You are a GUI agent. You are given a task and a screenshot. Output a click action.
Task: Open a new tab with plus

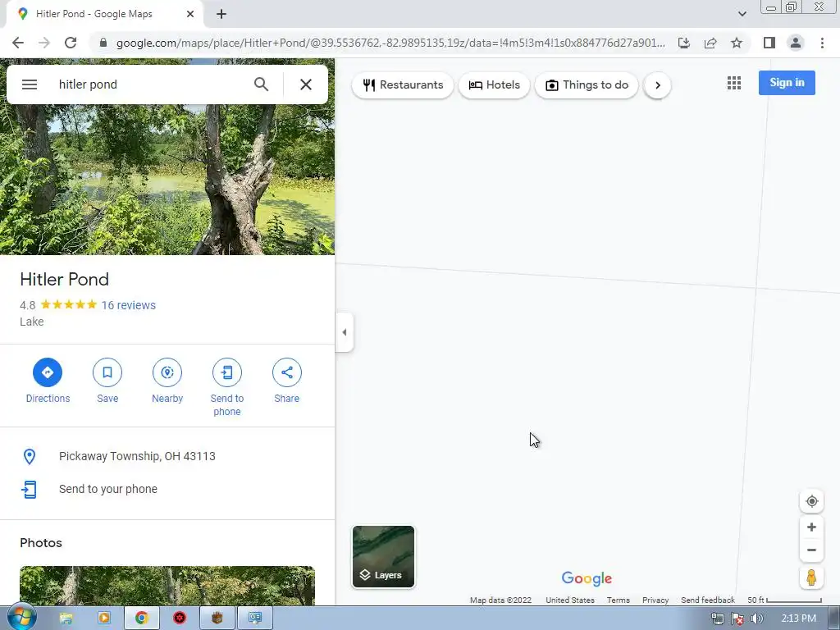click(221, 14)
